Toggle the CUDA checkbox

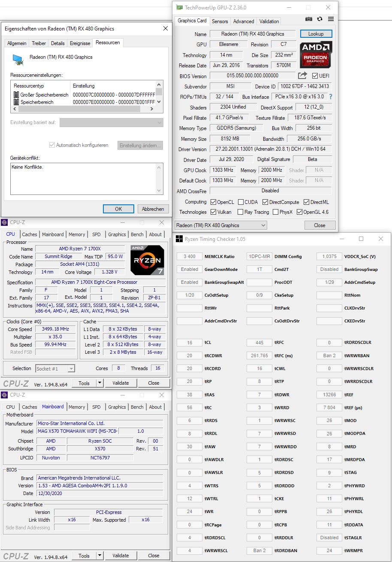coord(241,202)
